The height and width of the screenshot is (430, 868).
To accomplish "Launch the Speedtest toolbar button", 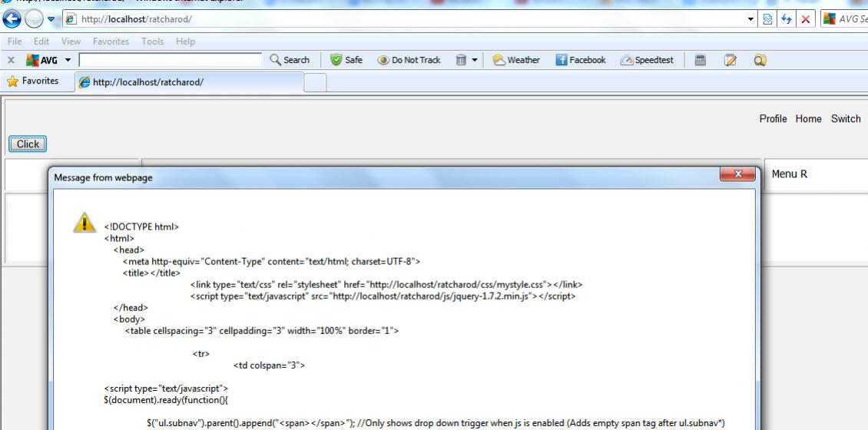I will click(x=647, y=60).
